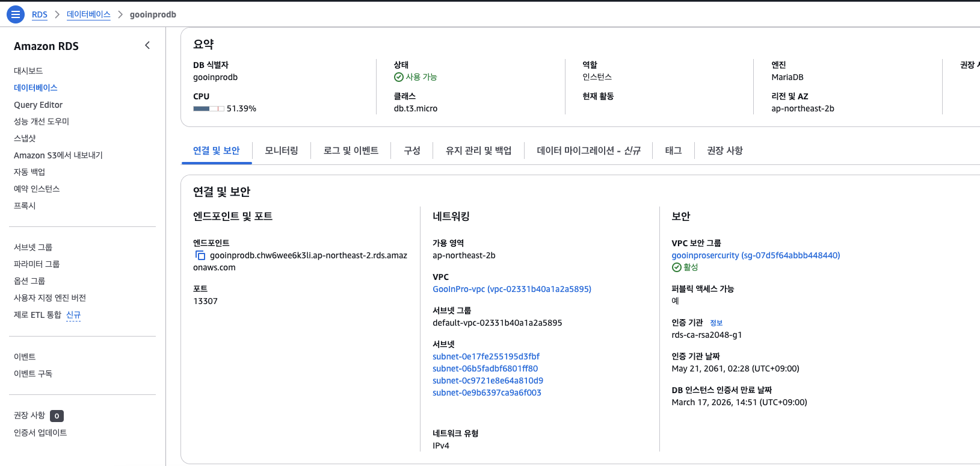980x466 pixels.
Task: Open subnet-0e17fe255195d3fbf link
Action: (486, 356)
